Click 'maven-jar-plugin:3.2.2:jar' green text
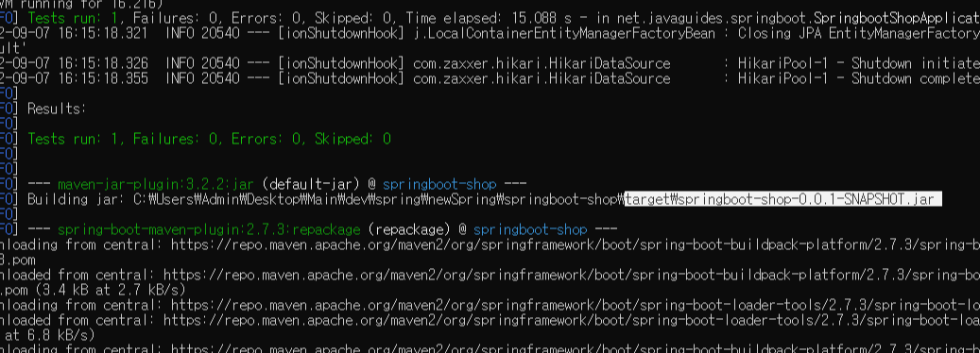The image size is (980, 353). point(156,185)
